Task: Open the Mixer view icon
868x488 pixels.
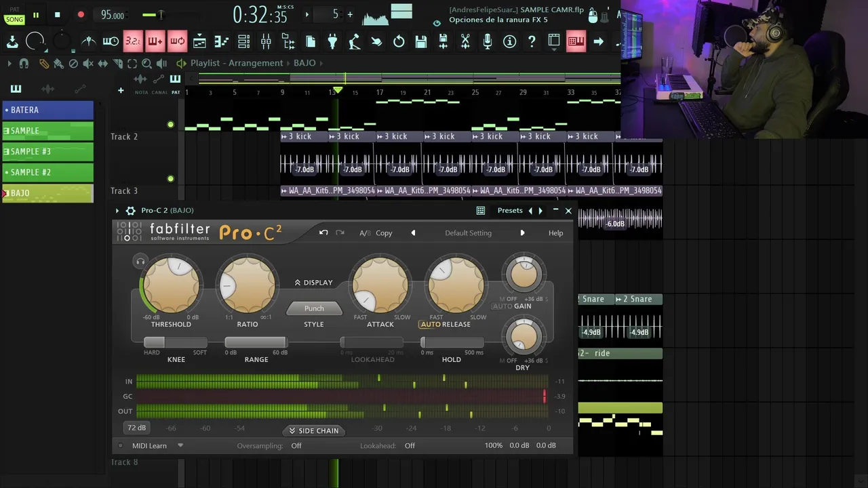Action: pos(266,42)
